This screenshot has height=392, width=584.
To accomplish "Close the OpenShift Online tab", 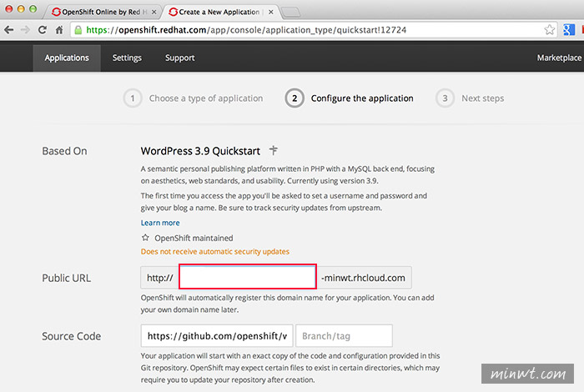I will (154, 12).
